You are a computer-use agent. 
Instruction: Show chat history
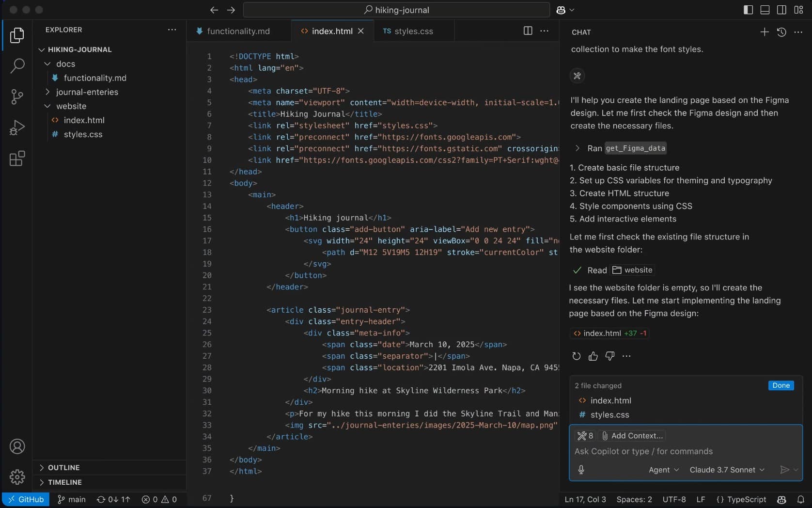click(781, 32)
